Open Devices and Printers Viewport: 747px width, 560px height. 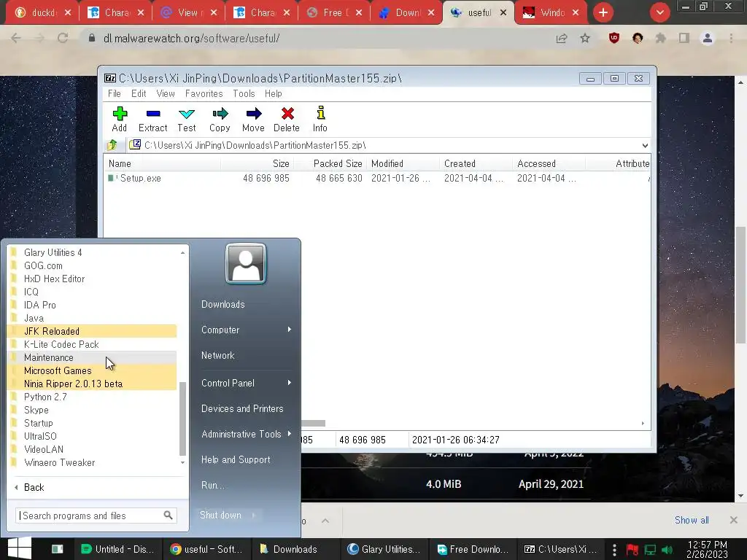coord(242,408)
